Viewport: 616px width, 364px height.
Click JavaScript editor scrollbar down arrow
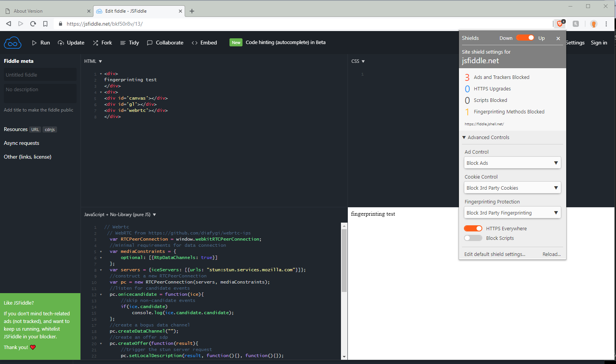[344, 357]
